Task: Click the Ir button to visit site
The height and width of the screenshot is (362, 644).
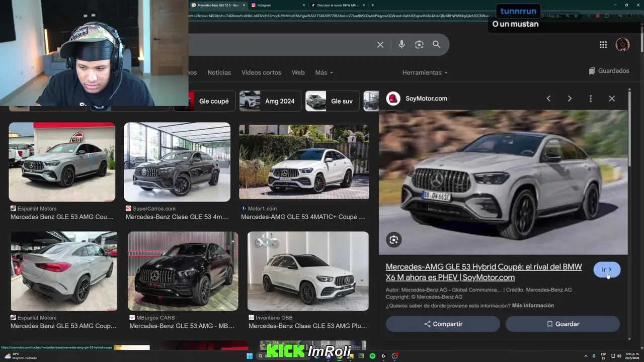Action: (x=607, y=269)
